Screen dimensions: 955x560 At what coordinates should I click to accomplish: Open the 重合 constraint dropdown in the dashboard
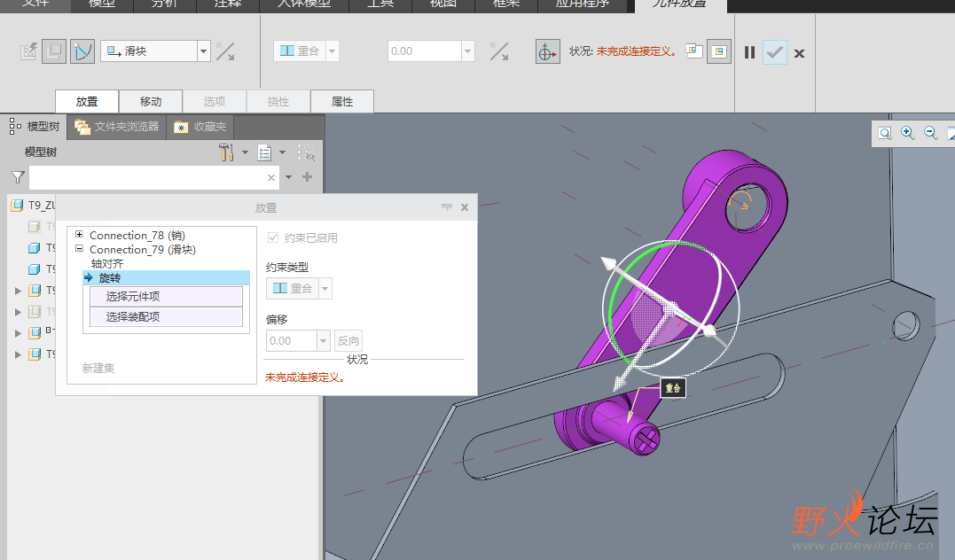click(x=332, y=51)
